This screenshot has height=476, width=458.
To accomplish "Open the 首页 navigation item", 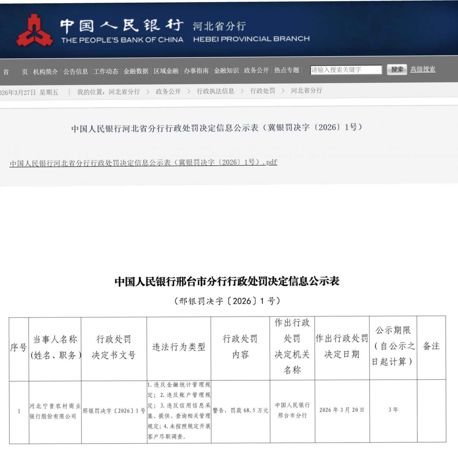I will [15, 72].
